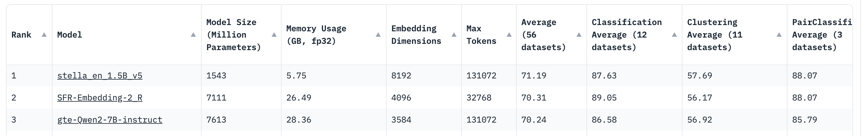The height and width of the screenshot is (136, 868).
Task: Sort by Embedding Dimensions sort arrow
Action: (x=454, y=35)
